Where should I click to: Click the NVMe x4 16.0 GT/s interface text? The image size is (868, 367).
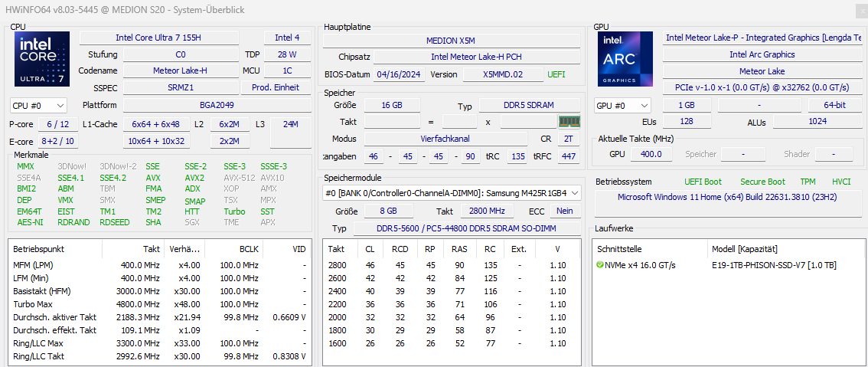pyautogui.click(x=640, y=265)
